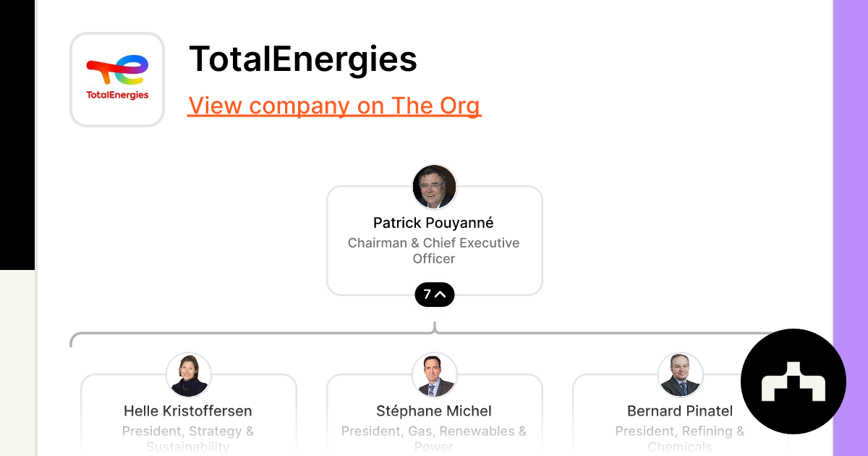The image size is (868, 456).
Task: Click President, Refining & Chemicals title
Action: pyautogui.click(x=680, y=439)
